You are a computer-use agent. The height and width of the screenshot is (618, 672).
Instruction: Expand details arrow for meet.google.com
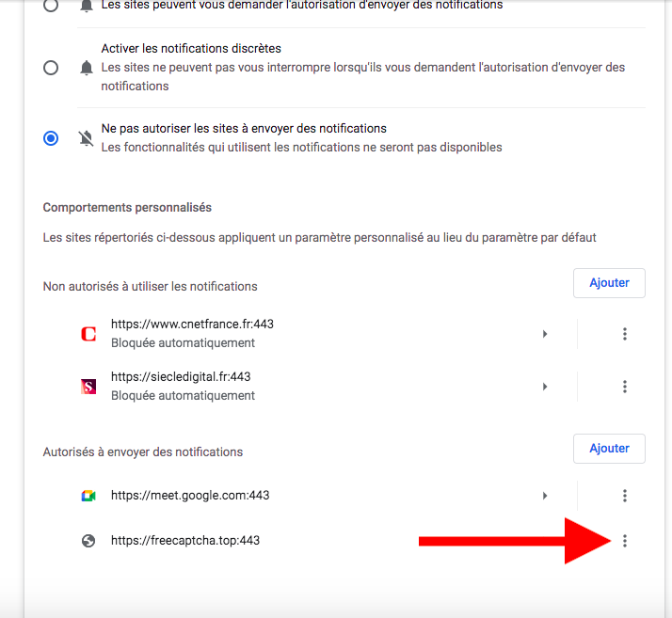[x=545, y=496]
